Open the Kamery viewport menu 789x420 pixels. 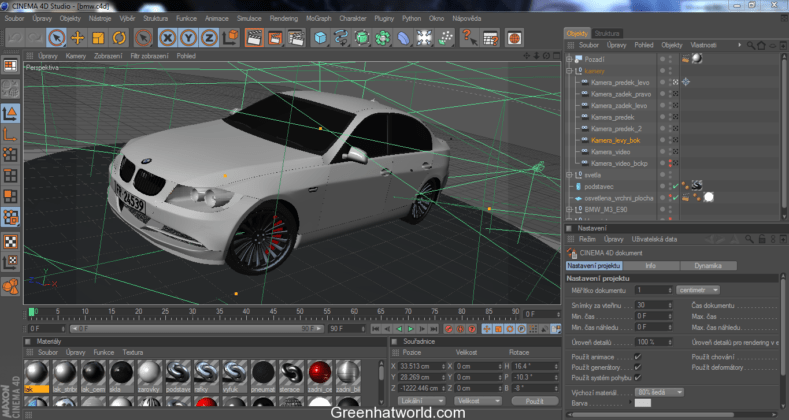tap(75, 56)
